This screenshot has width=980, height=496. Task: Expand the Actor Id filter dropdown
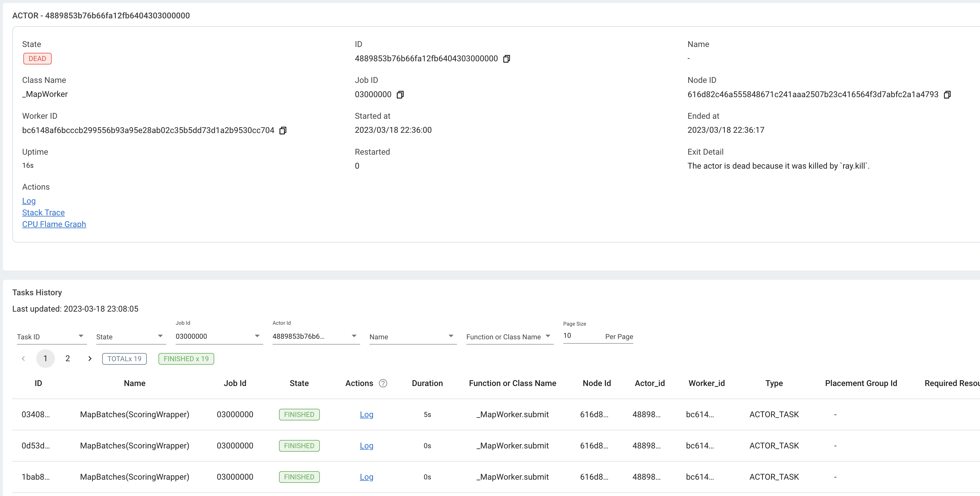[x=354, y=336]
